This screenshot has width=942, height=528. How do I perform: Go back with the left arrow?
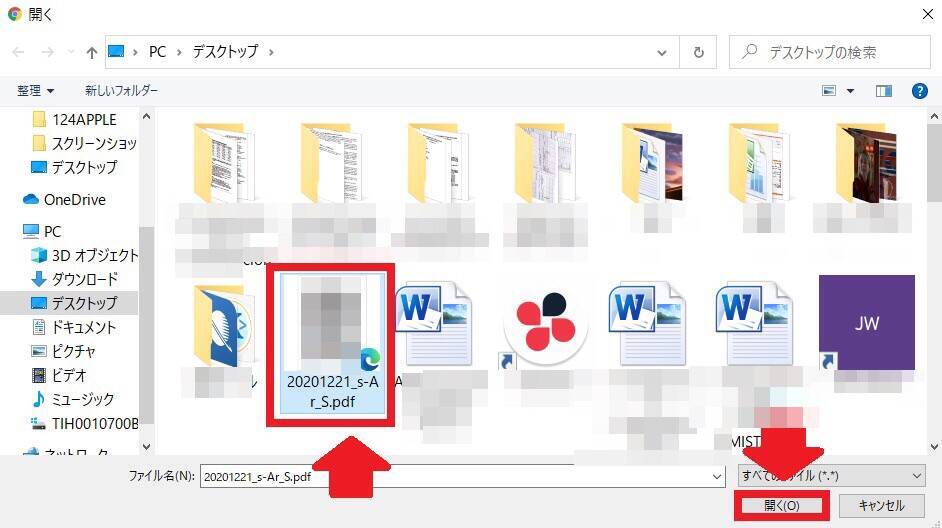tap(19, 52)
